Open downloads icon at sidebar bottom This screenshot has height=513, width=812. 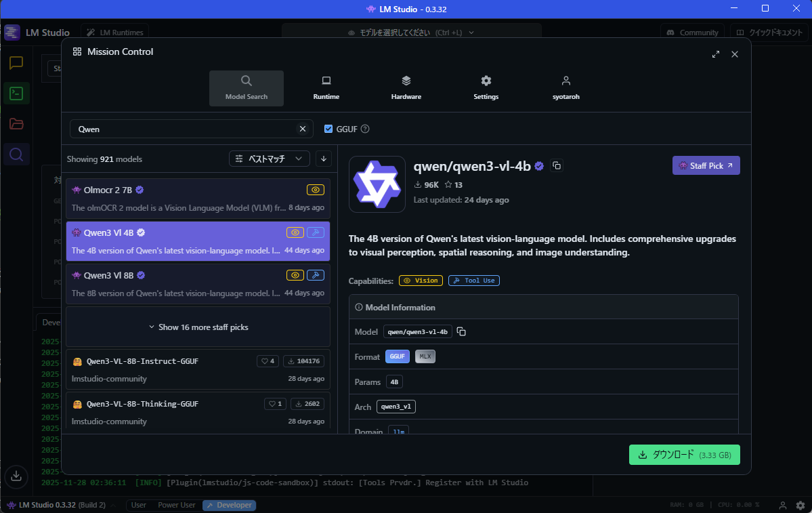pos(16,476)
